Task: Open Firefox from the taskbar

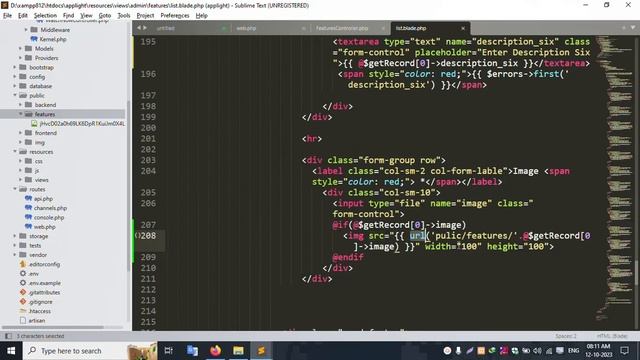Action: click(x=216, y=351)
